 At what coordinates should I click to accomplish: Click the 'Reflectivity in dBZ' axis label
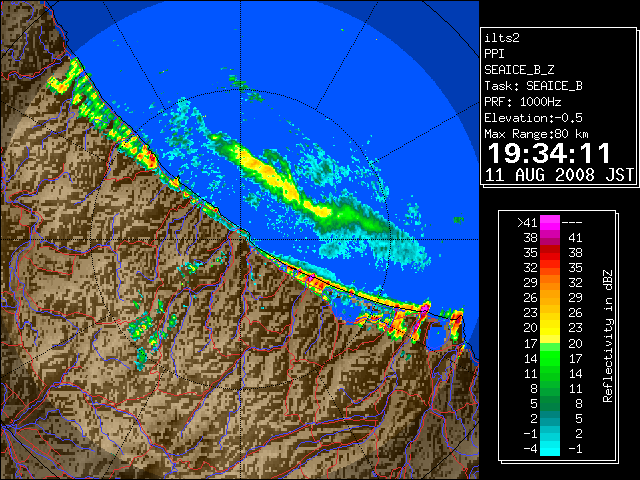click(x=608, y=336)
